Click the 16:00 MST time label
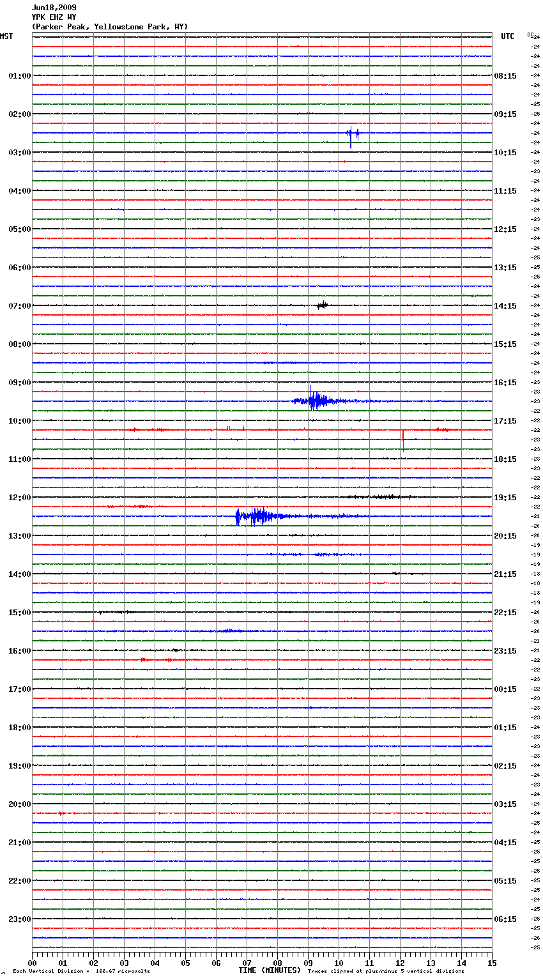This screenshot has width=543, height=980. (20, 651)
